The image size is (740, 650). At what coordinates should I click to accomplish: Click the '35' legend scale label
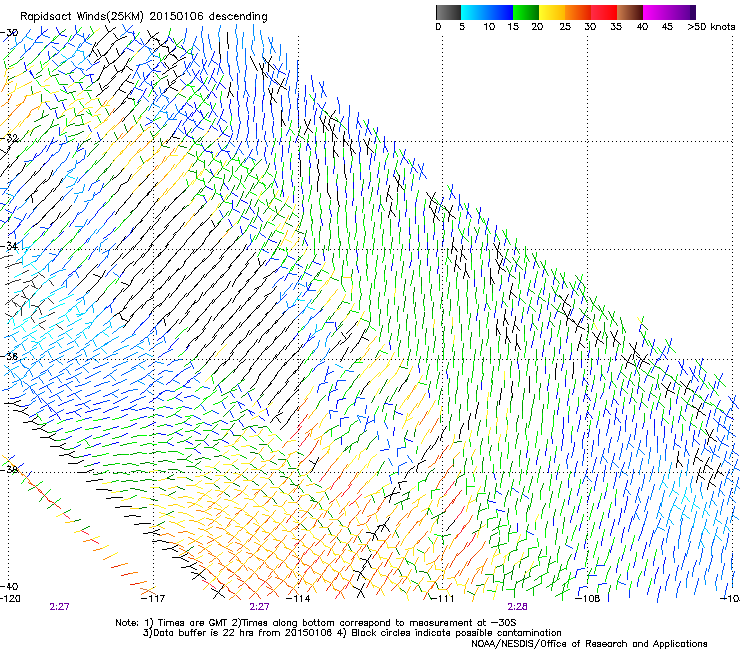pyautogui.click(x=616, y=27)
